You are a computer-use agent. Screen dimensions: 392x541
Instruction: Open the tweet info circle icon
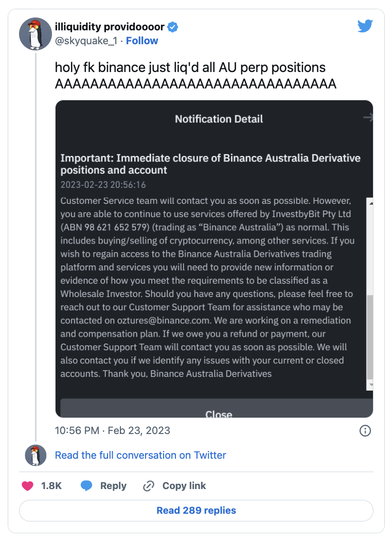pyautogui.click(x=365, y=430)
